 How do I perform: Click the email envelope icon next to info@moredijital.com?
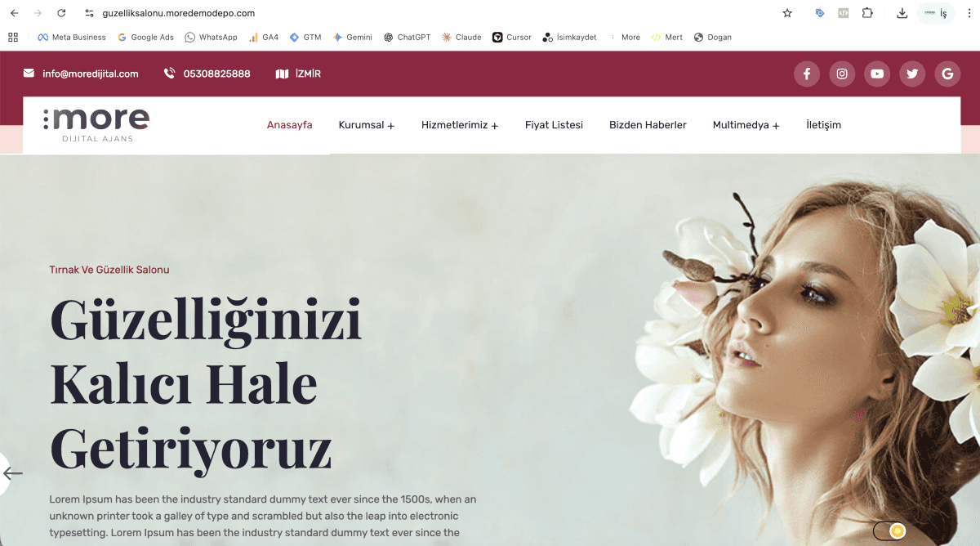tap(29, 74)
